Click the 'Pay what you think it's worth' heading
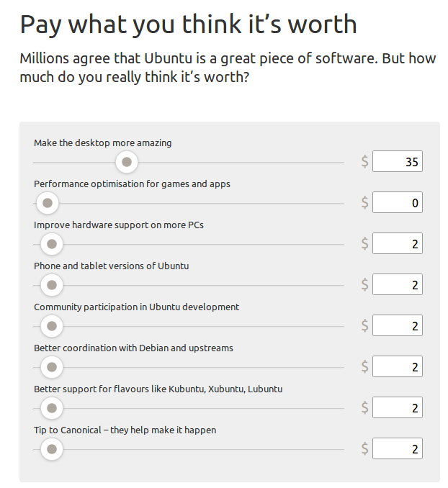 pos(188,24)
